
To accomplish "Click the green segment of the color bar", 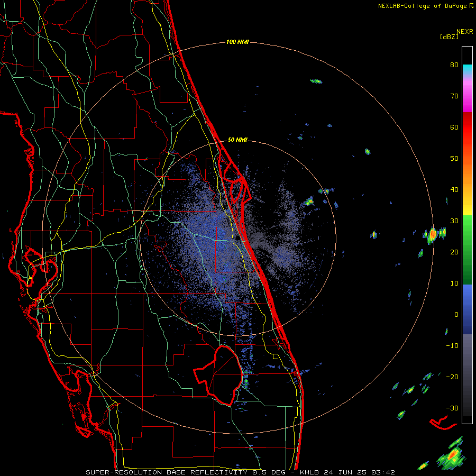I will (467, 250).
